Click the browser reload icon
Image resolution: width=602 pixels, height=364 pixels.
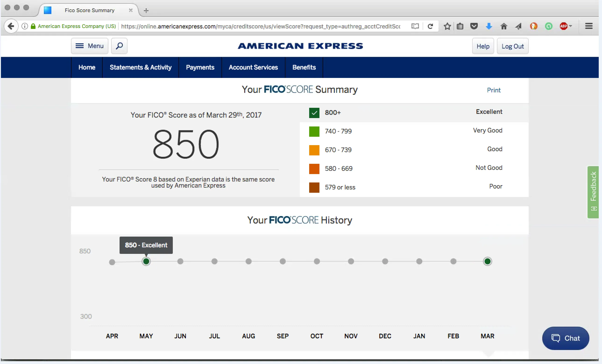pos(431,26)
